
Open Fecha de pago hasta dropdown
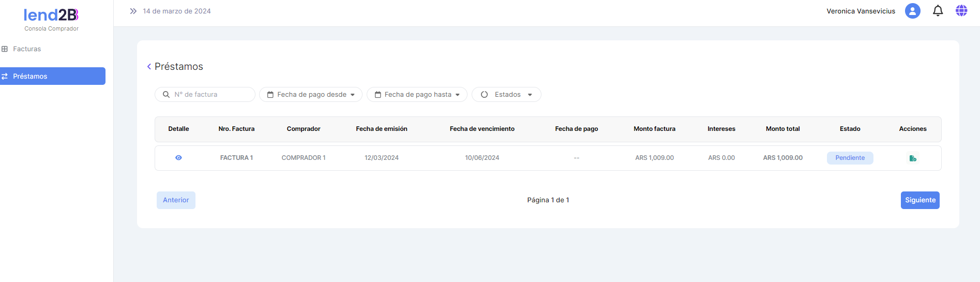point(417,95)
